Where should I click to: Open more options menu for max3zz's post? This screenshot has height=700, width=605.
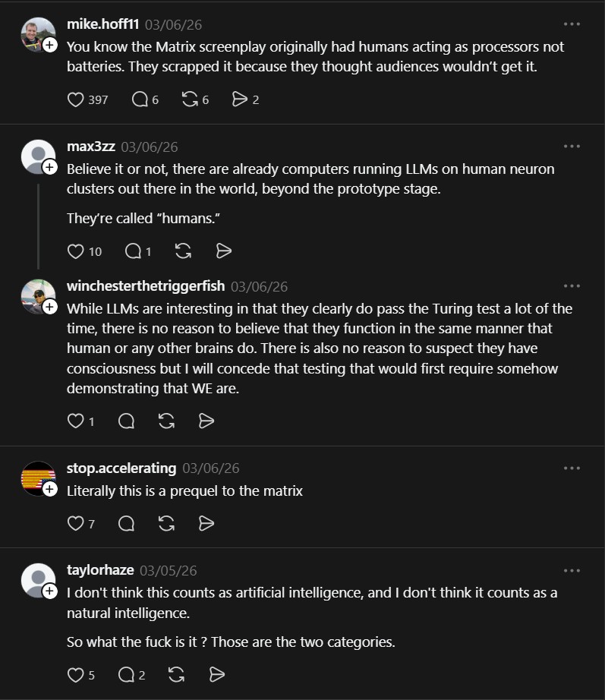(572, 147)
